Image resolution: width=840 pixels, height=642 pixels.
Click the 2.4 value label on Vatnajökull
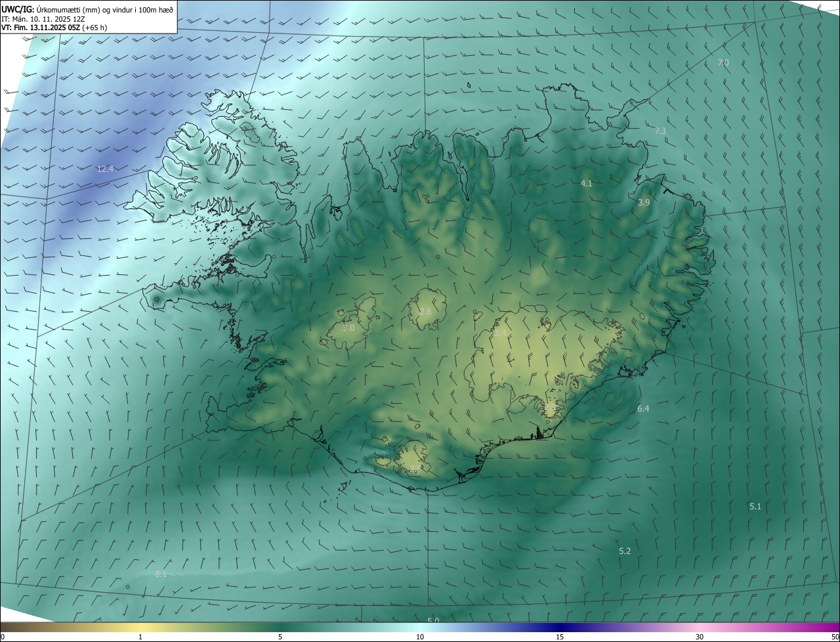coord(500,333)
